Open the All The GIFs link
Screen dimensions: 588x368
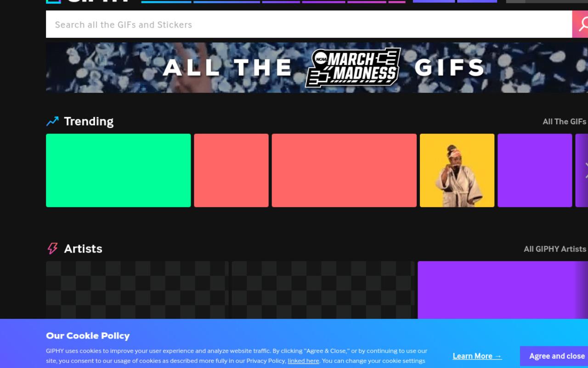pyautogui.click(x=564, y=121)
